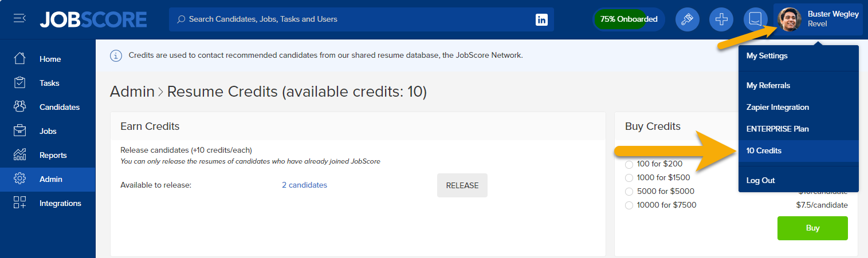Image resolution: width=868 pixels, height=258 pixels.
Task: Select 10 Credits menu item
Action: pyautogui.click(x=799, y=150)
